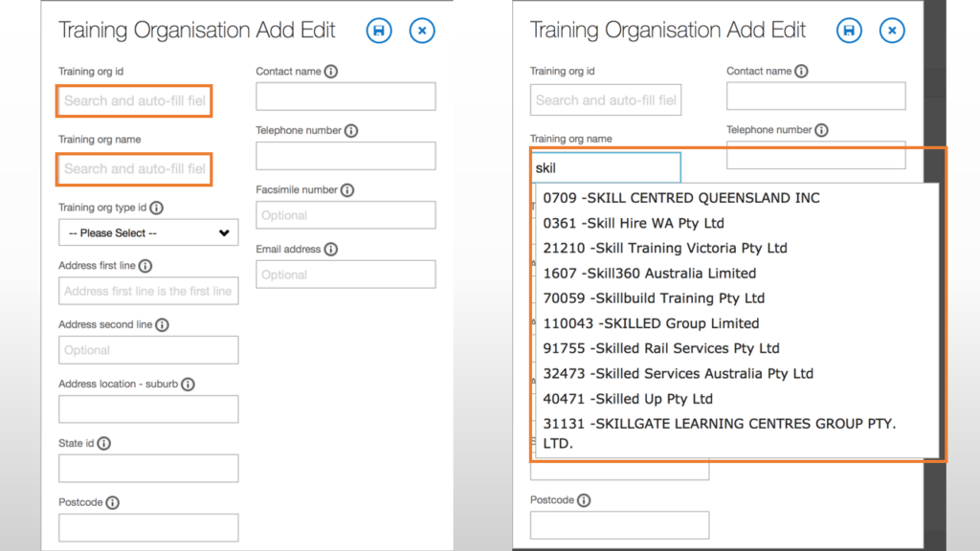
Task: Save the right Training Organisation form
Action: 849,31
